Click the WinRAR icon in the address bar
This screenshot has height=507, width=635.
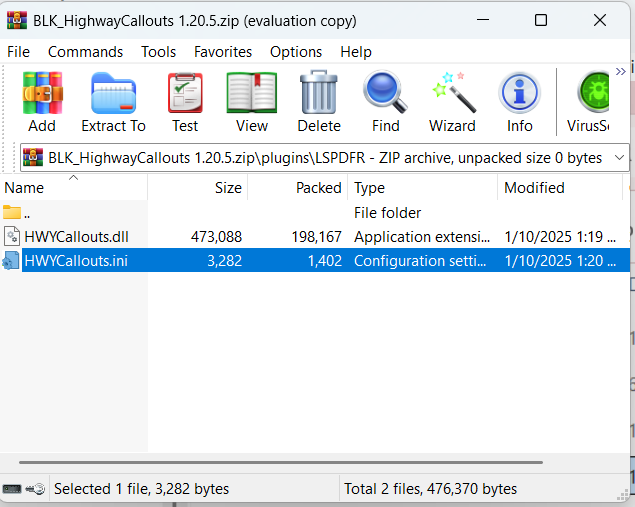coord(33,157)
